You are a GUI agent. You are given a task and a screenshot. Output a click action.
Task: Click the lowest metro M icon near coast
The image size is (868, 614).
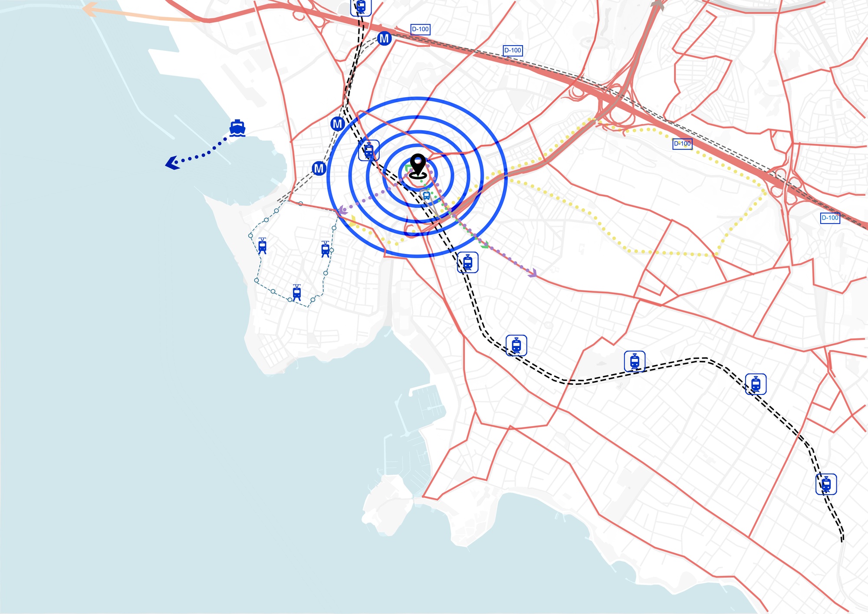319,168
